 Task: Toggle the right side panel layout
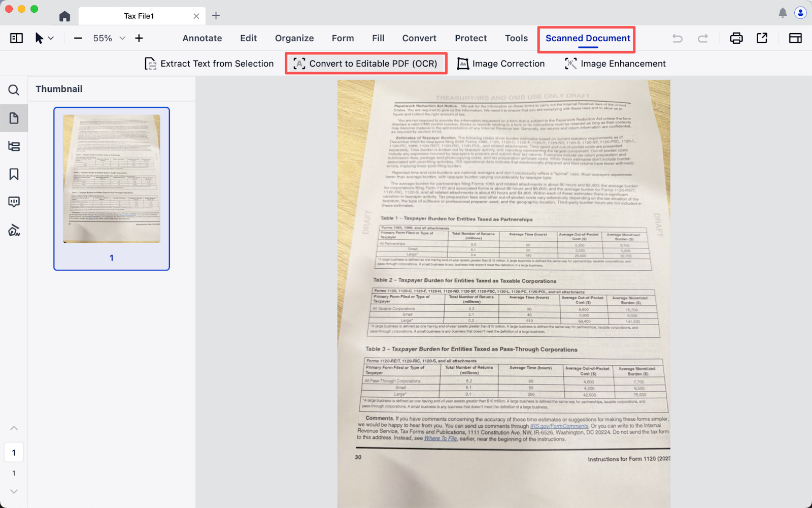point(795,38)
